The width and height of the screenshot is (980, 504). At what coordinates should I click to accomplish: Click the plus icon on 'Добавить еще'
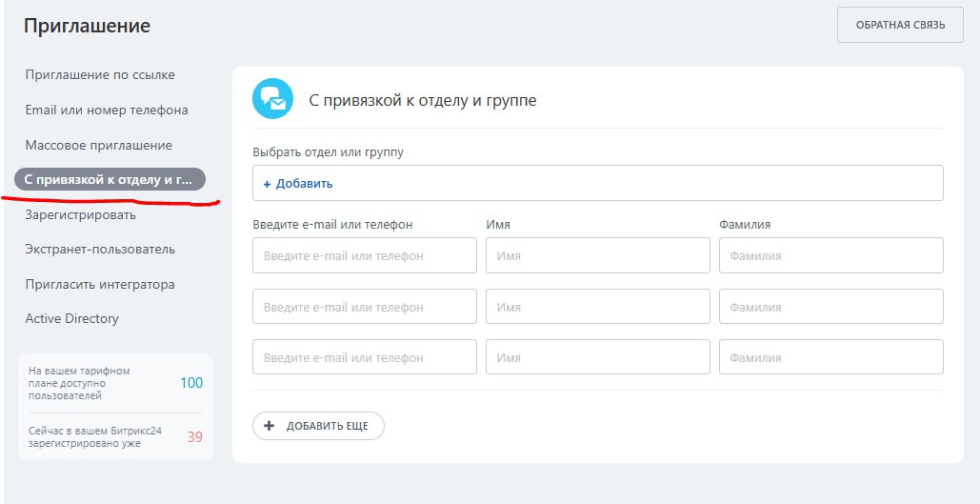(269, 426)
